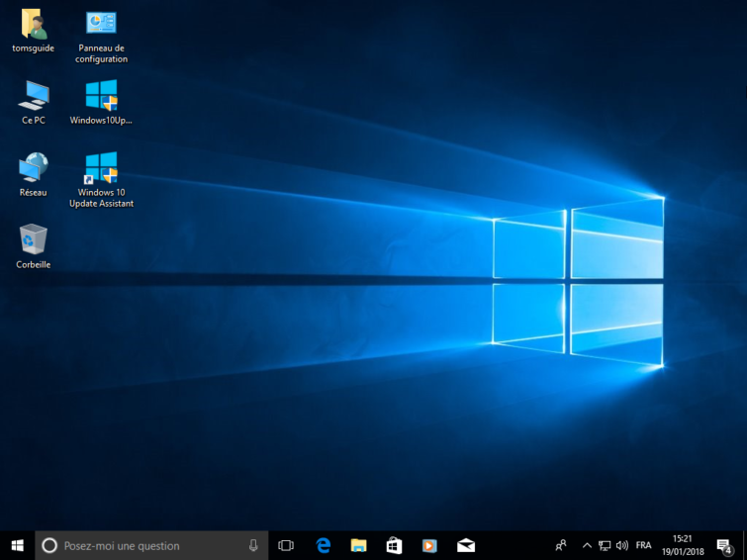Open the Action Center notifications icon

[x=724, y=545]
